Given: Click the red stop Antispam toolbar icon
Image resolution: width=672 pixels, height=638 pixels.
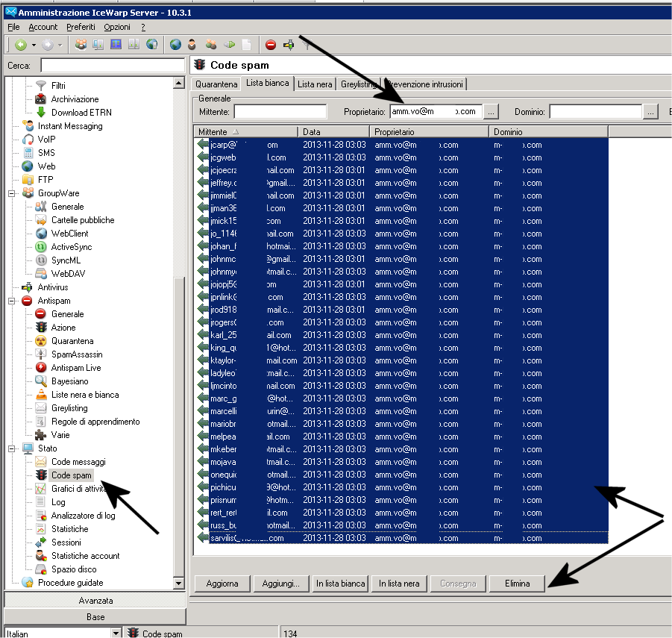Looking at the screenshot, I should (271, 45).
